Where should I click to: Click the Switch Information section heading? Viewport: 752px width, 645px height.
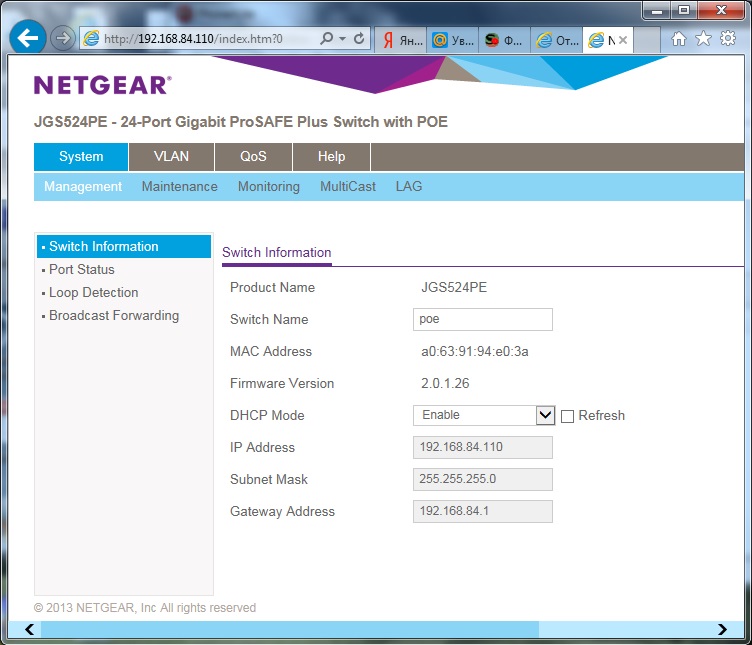click(277, 252)
